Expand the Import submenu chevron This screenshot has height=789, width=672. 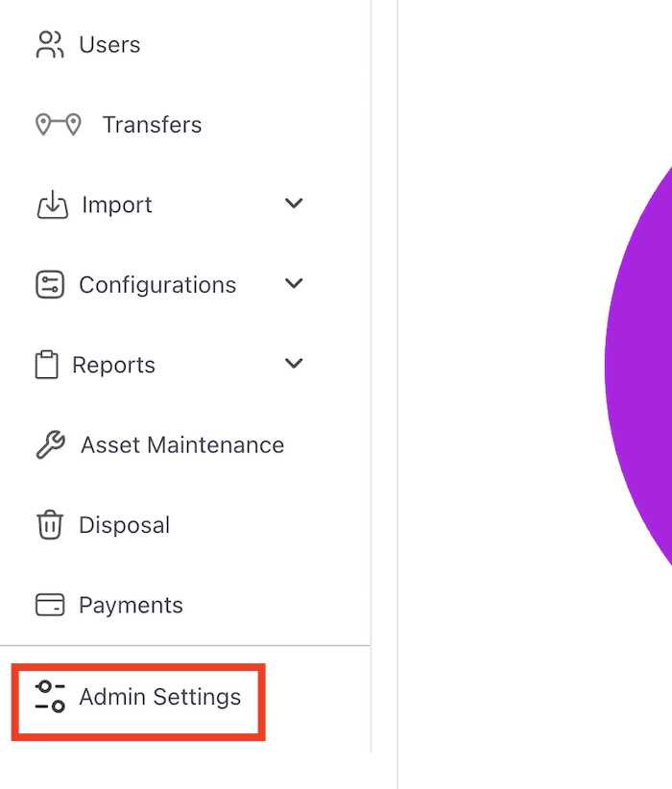coord(295,203)
